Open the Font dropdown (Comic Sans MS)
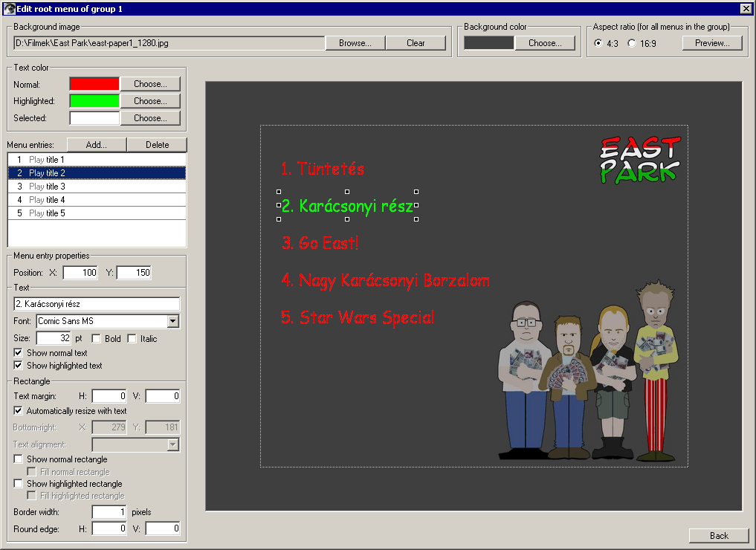This screenshot has width=756, height=550. pyautogui.click(x=173, y=321)
